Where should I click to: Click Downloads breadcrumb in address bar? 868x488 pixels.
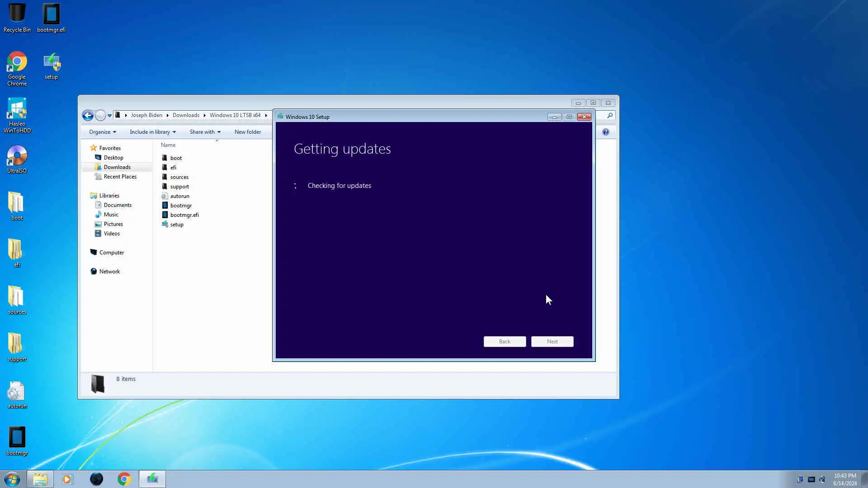186,115
